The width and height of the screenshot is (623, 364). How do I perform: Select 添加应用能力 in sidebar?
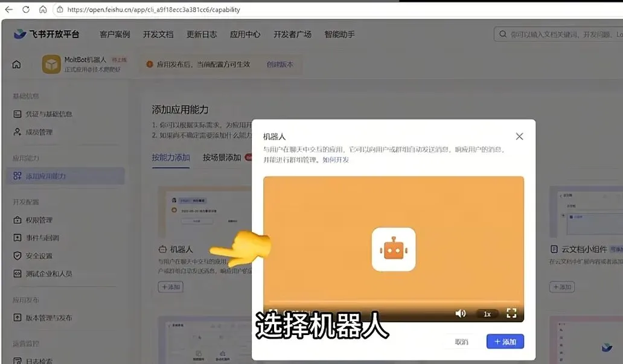66,176
